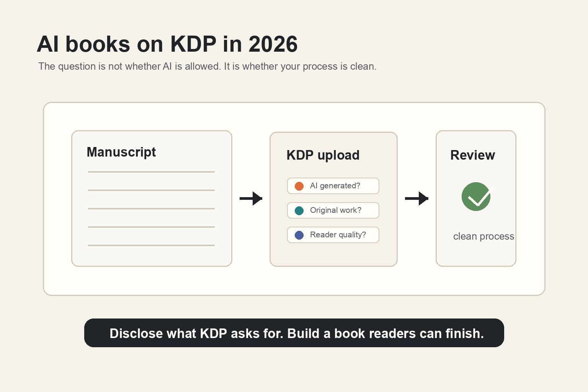Viewport: 588px width, 392px height.
Task: Click the 'Manuscript' card heading
Action: (x=121, y=152)
